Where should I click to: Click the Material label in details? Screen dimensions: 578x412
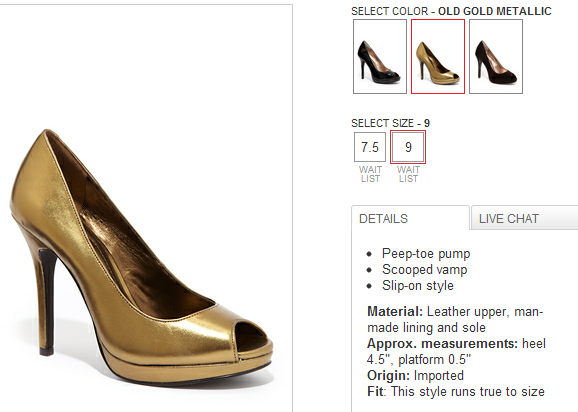pos(395,312)
